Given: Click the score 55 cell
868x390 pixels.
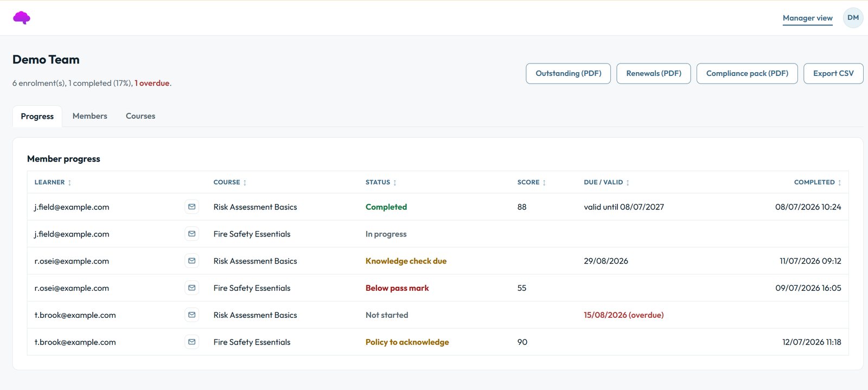Looking at the screenshot, I should pyautogui.click(x=522, y=288).
